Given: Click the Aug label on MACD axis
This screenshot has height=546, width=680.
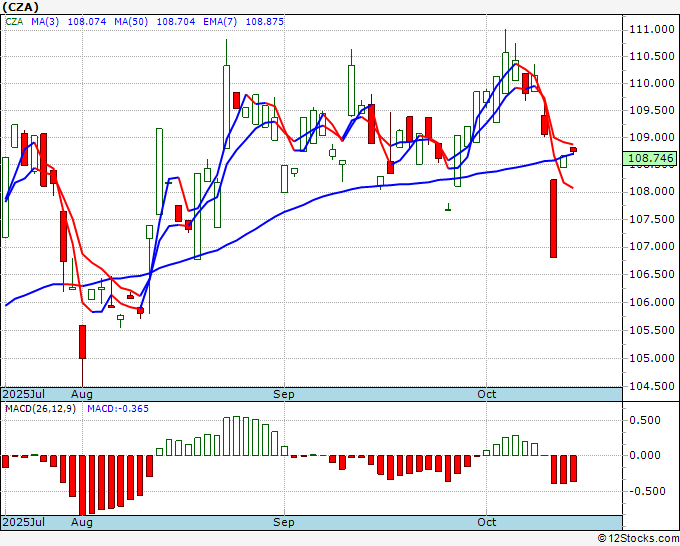Looking at the screenshot, I should (82, 522).
